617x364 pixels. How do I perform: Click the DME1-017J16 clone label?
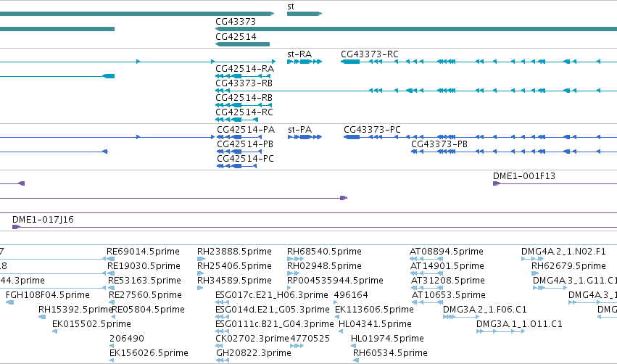point(43,220)
